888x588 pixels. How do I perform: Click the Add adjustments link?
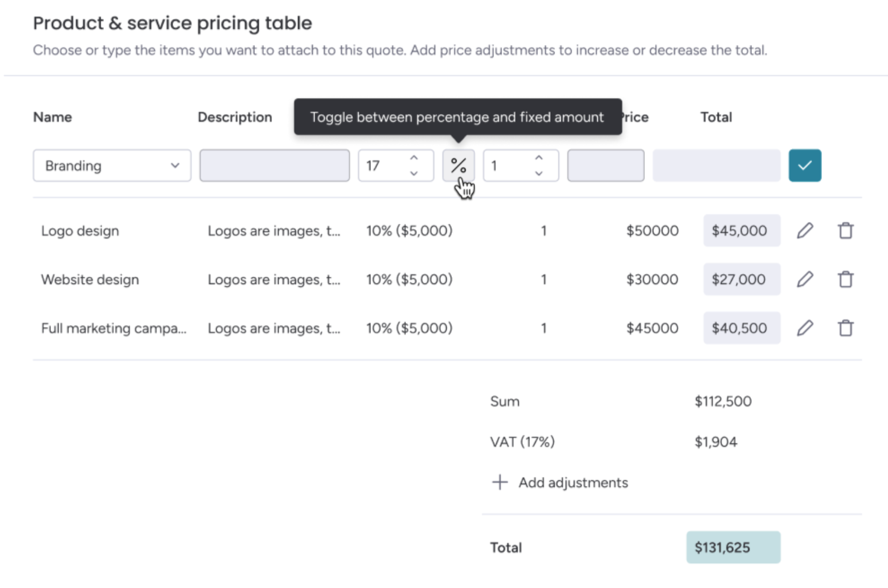[573, 482]
